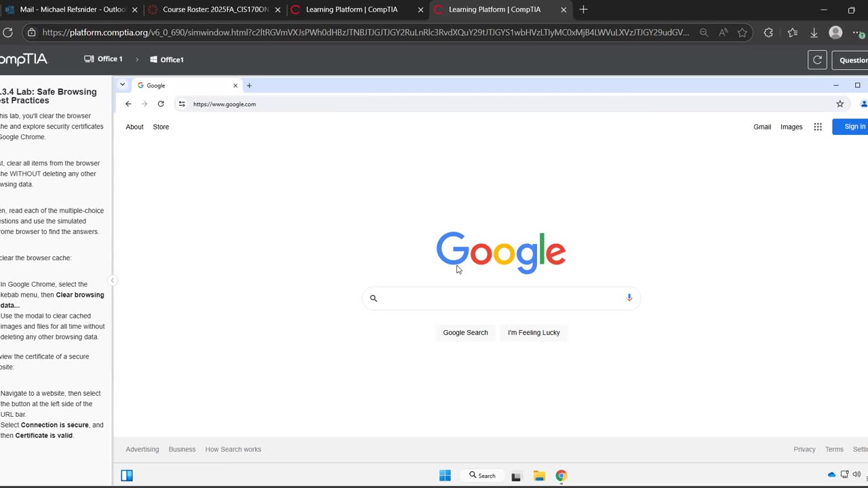Switch to Mail - Michael Refsnider Outlook tab
868x488 pixels.
(71, 9)
